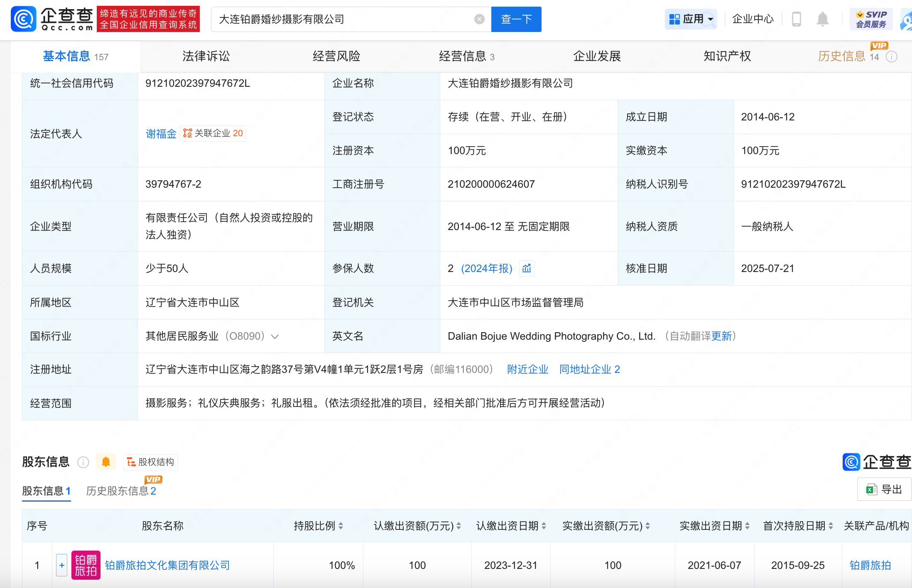
Task: Click info icon beside 历史信息 tab
Action: [892, 57]
